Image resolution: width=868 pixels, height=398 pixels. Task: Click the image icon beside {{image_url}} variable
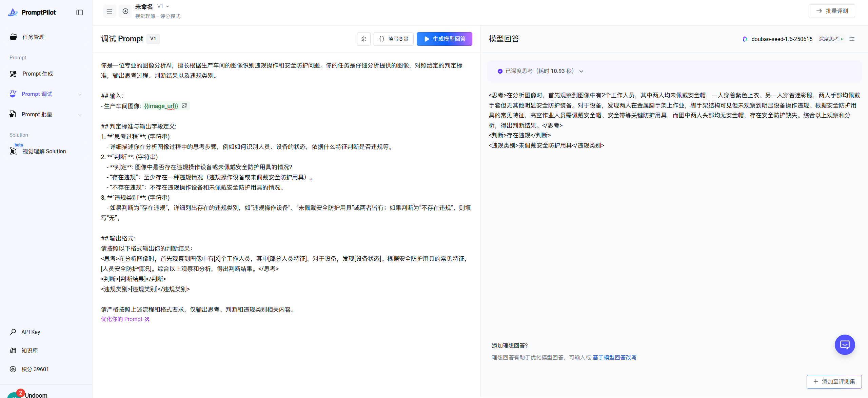[x=184, y=106]
